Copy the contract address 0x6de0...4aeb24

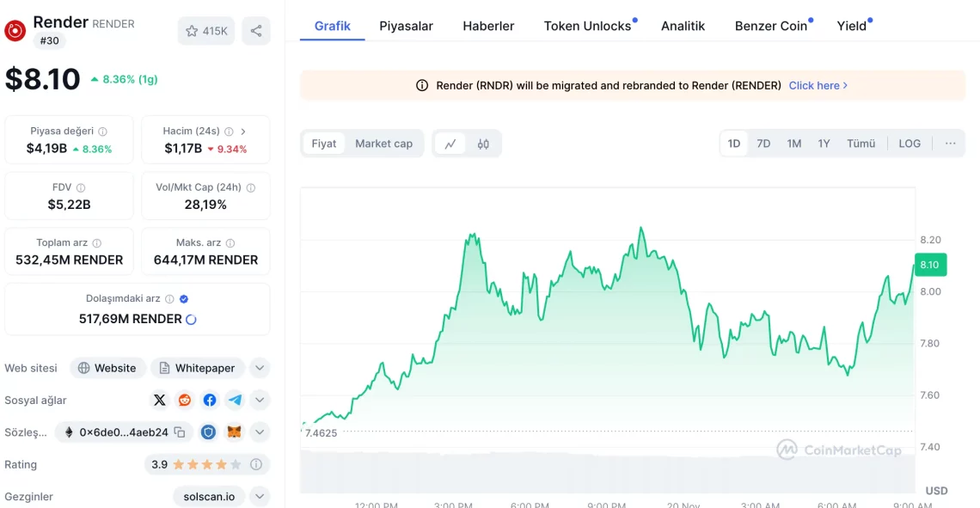coord(180,432)
